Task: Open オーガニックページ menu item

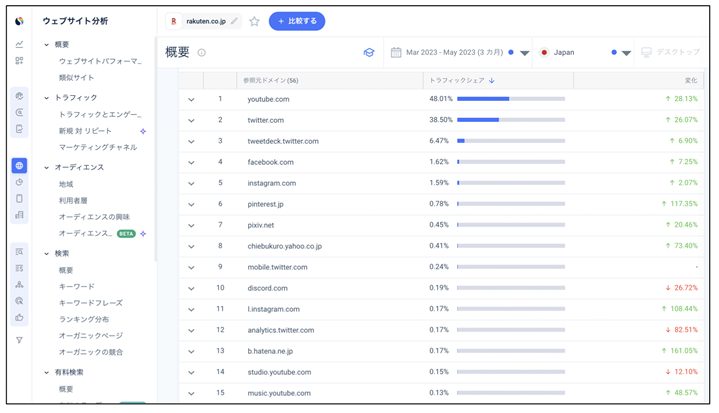Action: point(90,336)
